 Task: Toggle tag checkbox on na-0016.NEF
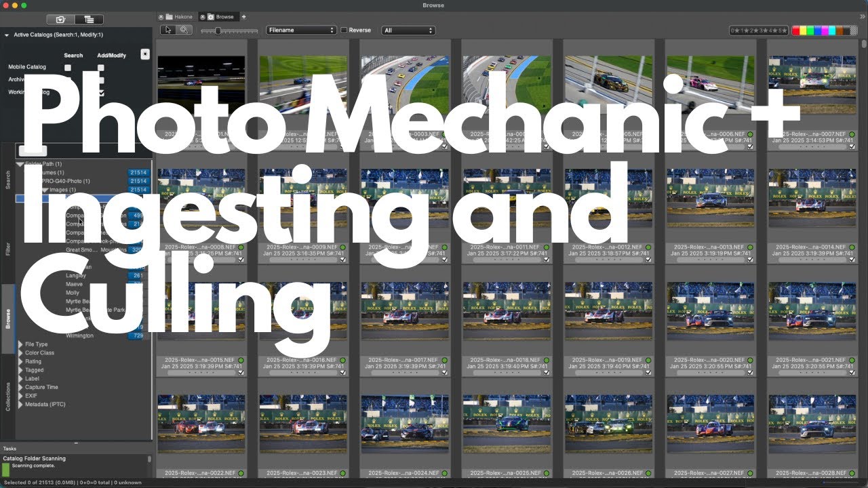[x=343, y=372]
